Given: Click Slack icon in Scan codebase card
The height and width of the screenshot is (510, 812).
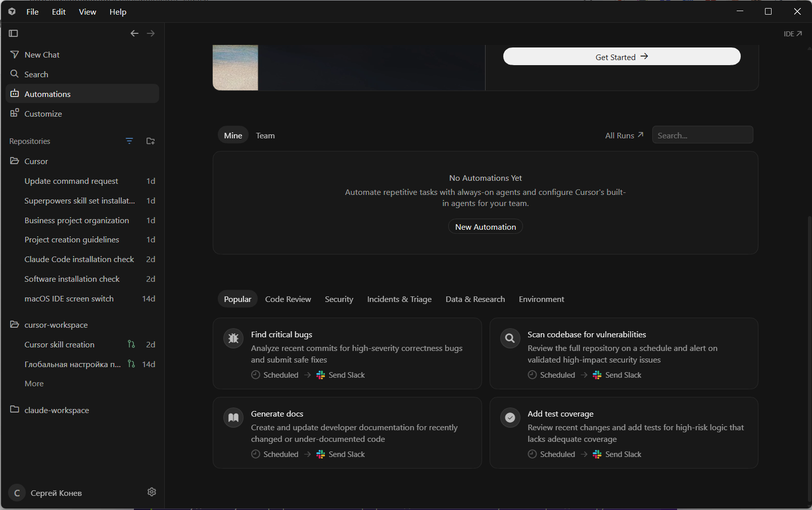Looking at the screenshot, I should click(597, 375).
